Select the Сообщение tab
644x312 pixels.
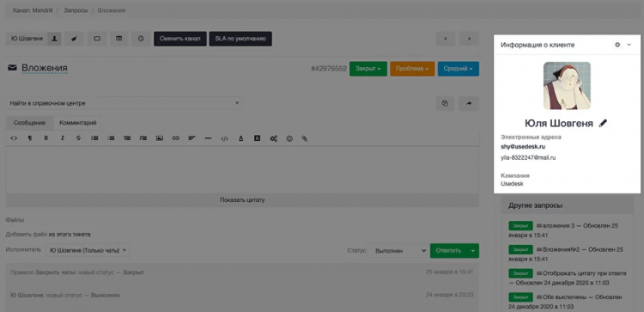coord(29,123)
